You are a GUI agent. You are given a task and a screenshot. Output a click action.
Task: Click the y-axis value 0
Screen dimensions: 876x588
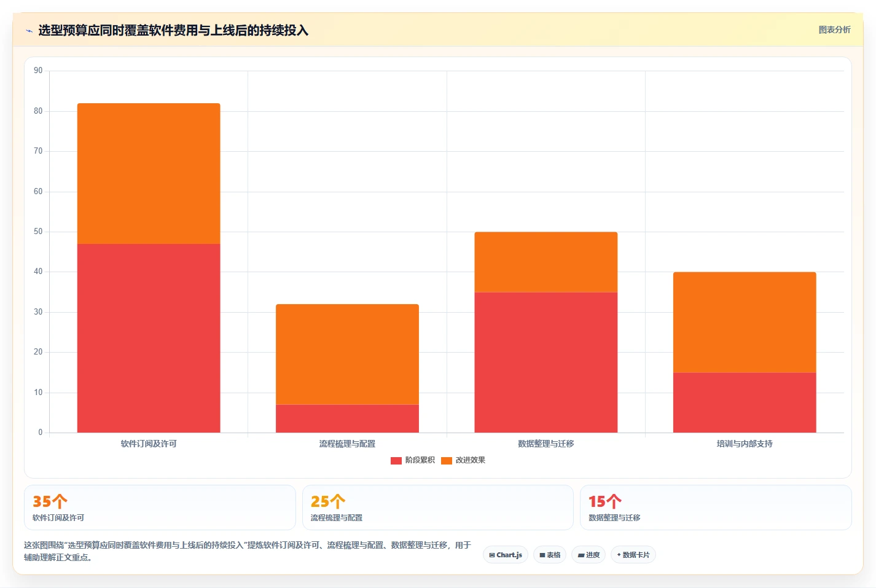(41, 433)
